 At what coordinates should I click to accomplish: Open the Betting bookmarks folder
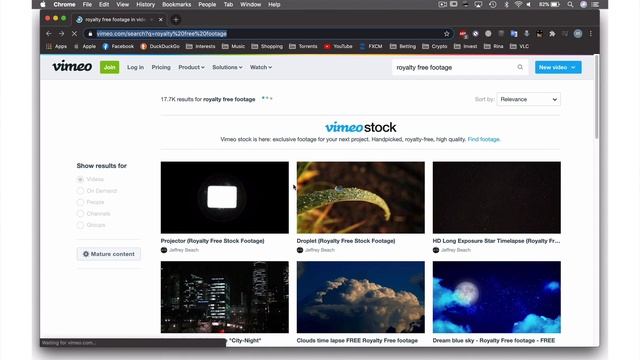(403, 47)
